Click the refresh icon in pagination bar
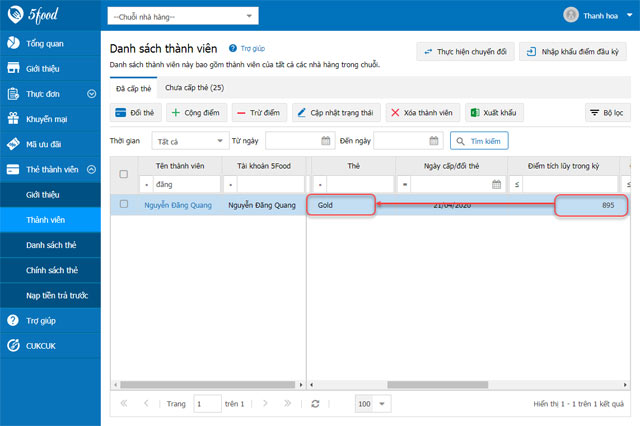The width and height of the screenshot is (640, 426). [x=315, y=403]
